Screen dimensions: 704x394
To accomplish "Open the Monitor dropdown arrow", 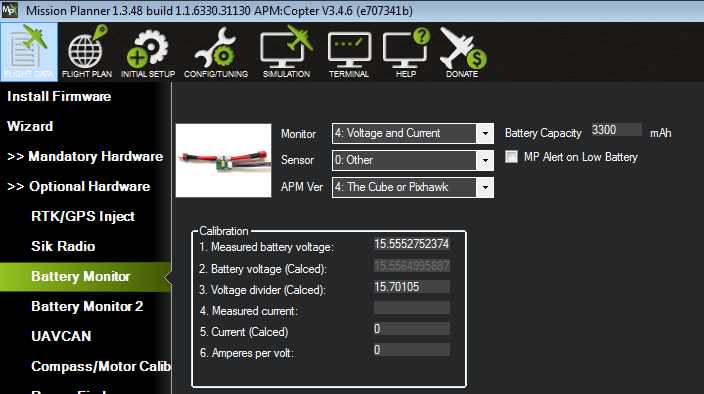I will click(485, 133).
